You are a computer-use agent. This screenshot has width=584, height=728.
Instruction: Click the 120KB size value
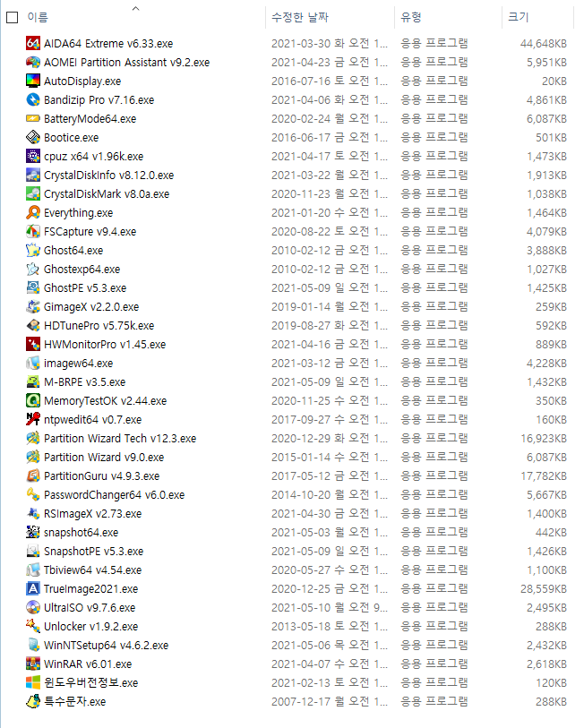[x=551, y=682]
